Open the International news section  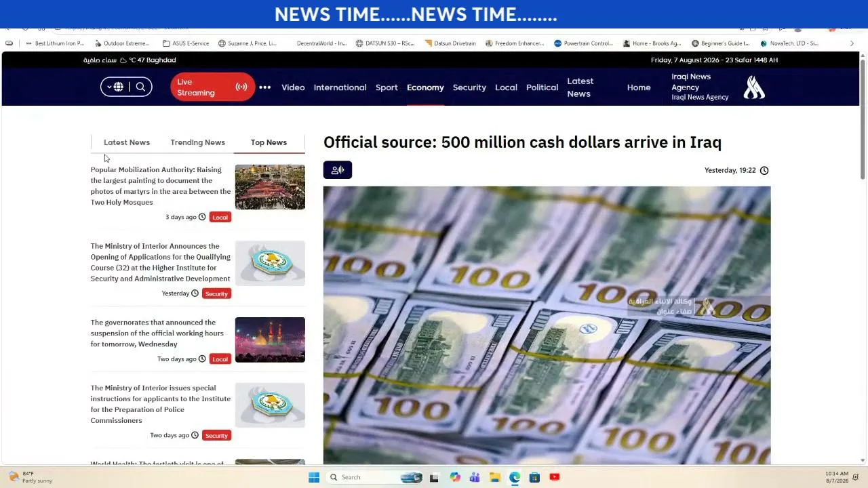click(340, 87)
